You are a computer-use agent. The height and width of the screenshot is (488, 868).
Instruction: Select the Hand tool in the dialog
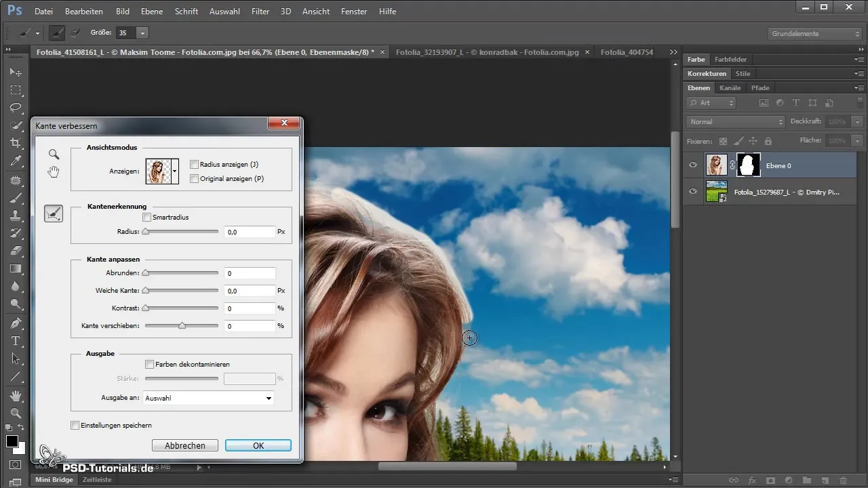(x=54, y=172)
